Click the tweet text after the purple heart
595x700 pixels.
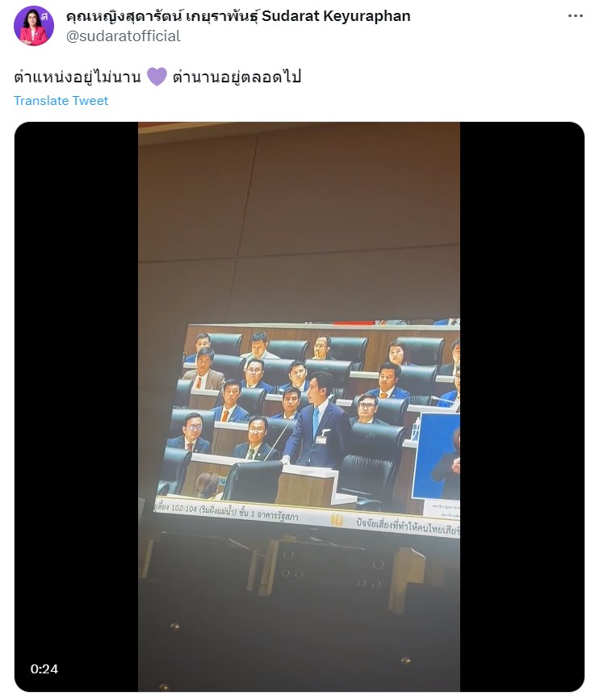point(237,77)
